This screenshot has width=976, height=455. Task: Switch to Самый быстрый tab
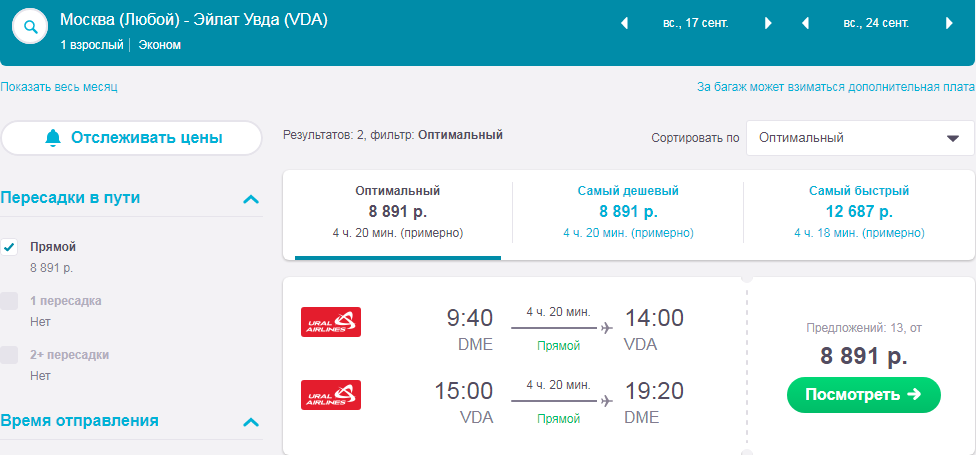859,212
